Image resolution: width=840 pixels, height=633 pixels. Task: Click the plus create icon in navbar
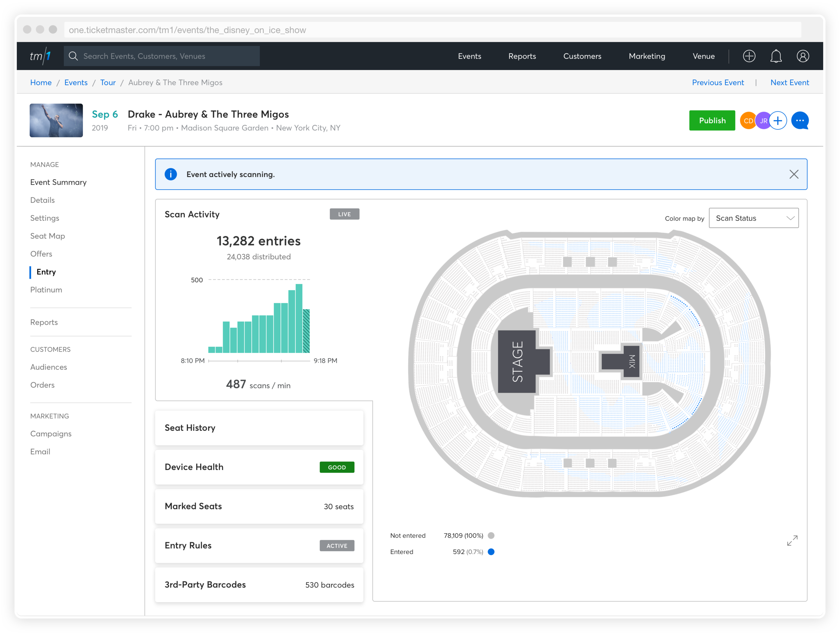[749, 56]
